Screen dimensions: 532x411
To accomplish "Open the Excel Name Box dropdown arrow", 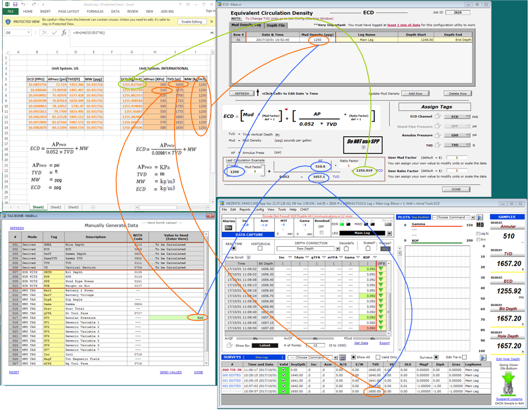I will 29,32.
